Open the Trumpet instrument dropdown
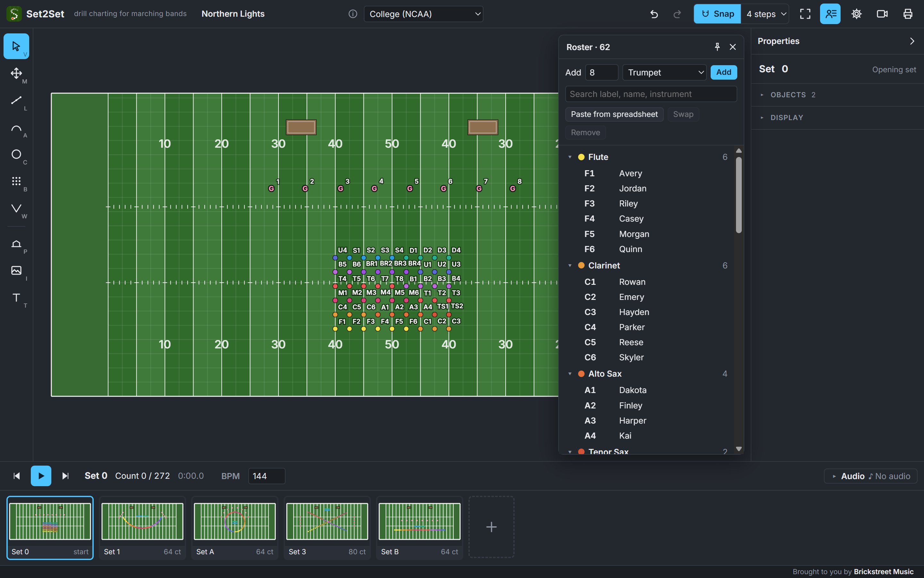This screenshot has width=924, height=578. [x=664, y=73]
